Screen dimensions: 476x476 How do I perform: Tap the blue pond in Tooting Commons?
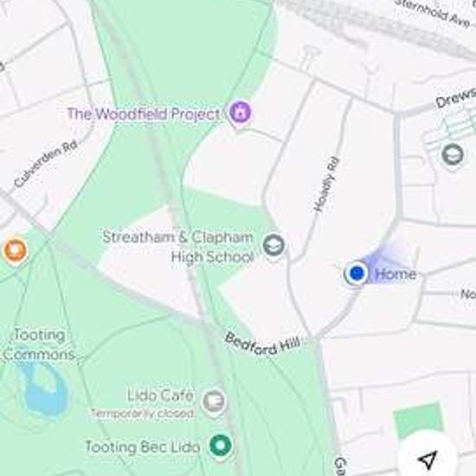pyautogui.click(x=45, y=389)
